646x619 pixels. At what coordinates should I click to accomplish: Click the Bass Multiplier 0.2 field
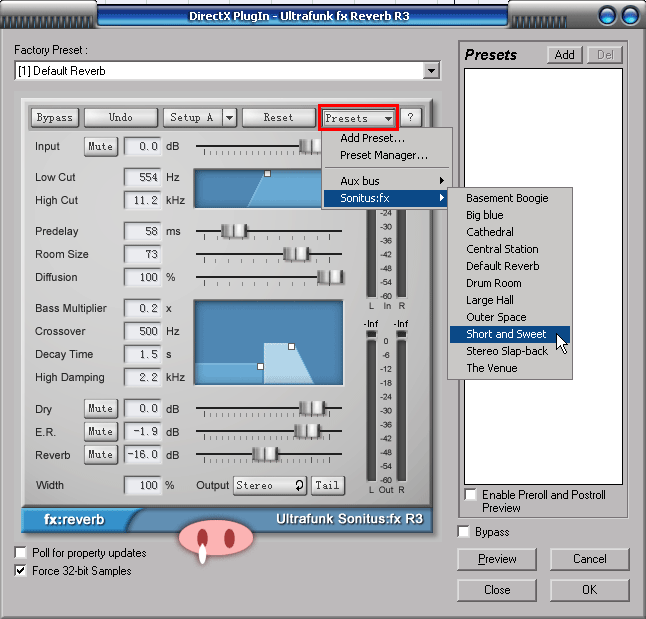(143, 308)
